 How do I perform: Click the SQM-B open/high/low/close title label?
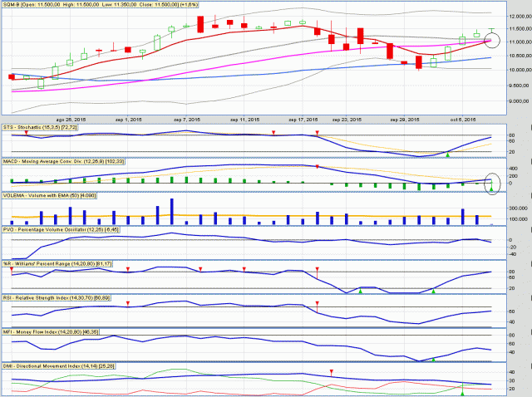[x=101, y=5]
